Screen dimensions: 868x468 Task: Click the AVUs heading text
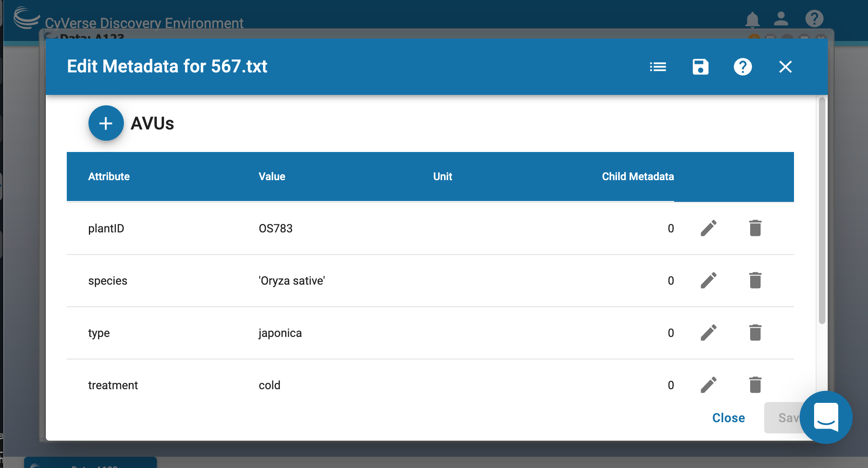152,123
